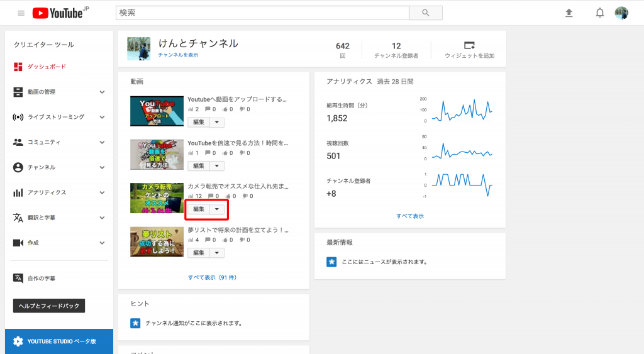Click the video manager icon (動画の管理)
Image resolution: width=644 pixels, height=354 pixels.
tap(18, 92)
